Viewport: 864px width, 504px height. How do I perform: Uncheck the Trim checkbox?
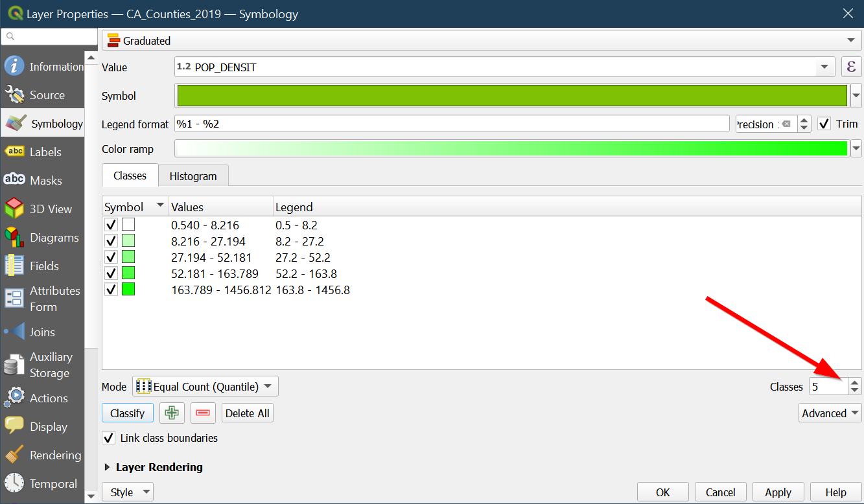824,124
